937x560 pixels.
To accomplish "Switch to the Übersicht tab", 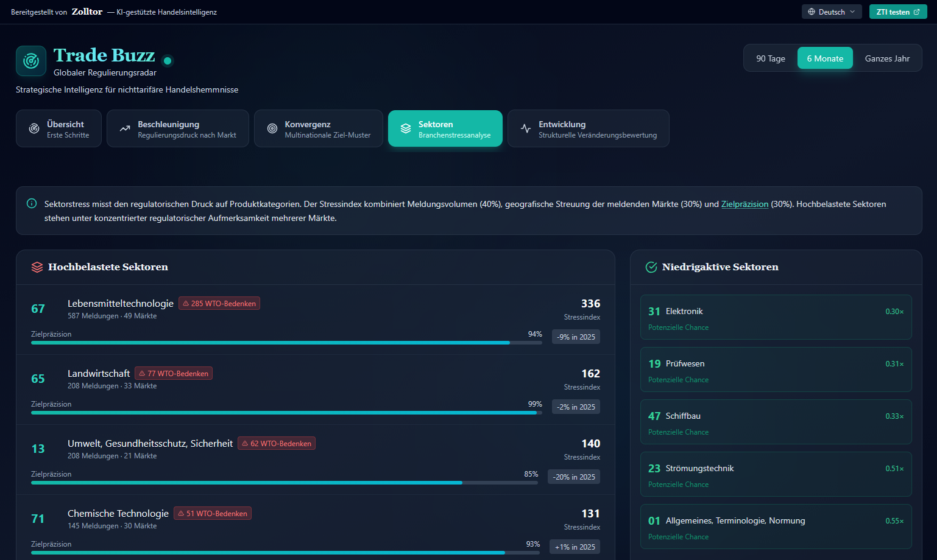I will pos(58,128).
